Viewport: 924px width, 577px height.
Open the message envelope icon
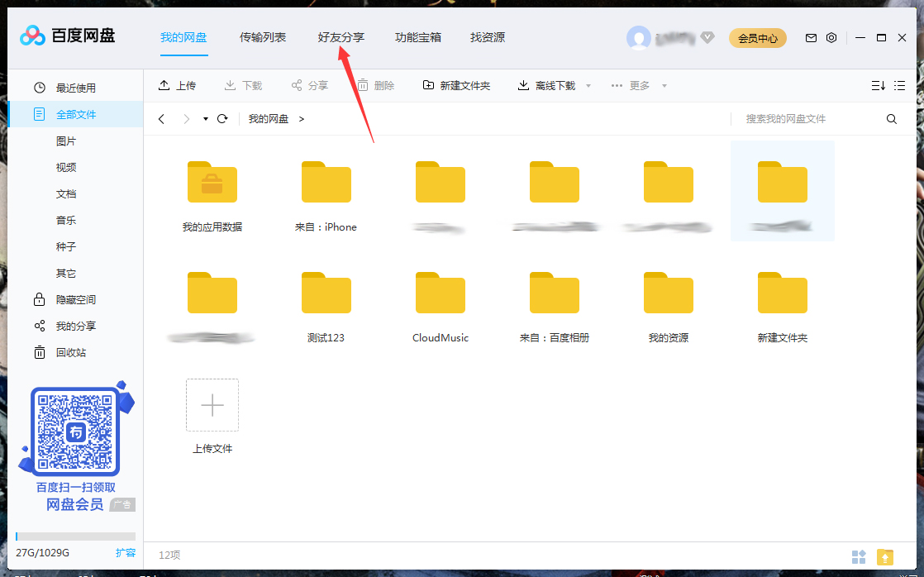[x=811, y=38]
